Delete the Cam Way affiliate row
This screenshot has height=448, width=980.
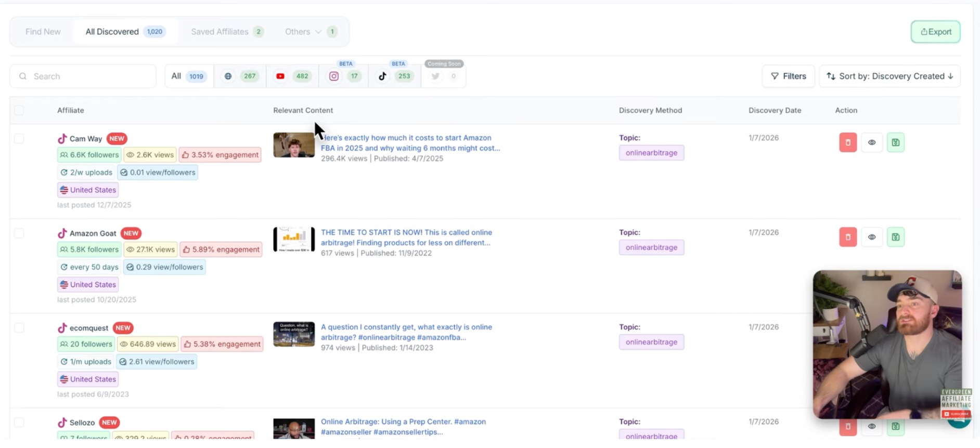pos(847,142)
